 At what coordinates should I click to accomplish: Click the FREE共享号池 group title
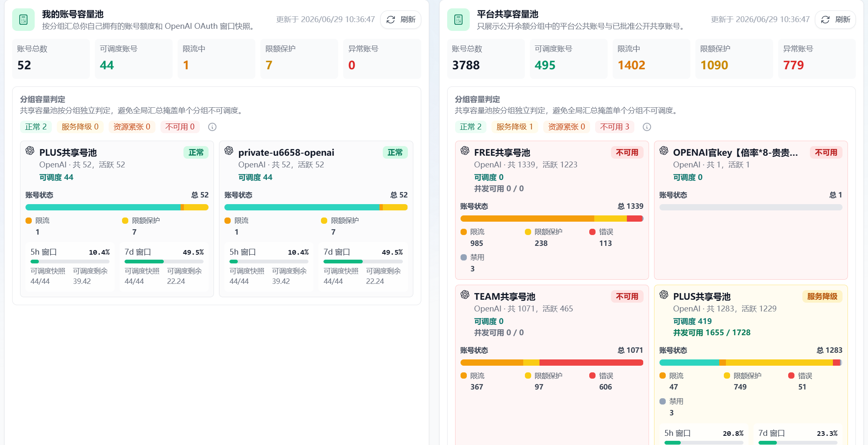[x=502, y=153]
